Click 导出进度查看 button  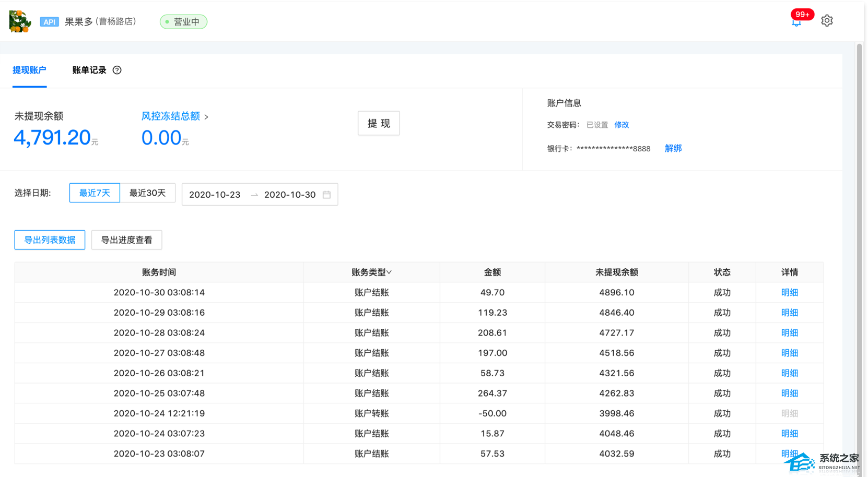126,240
